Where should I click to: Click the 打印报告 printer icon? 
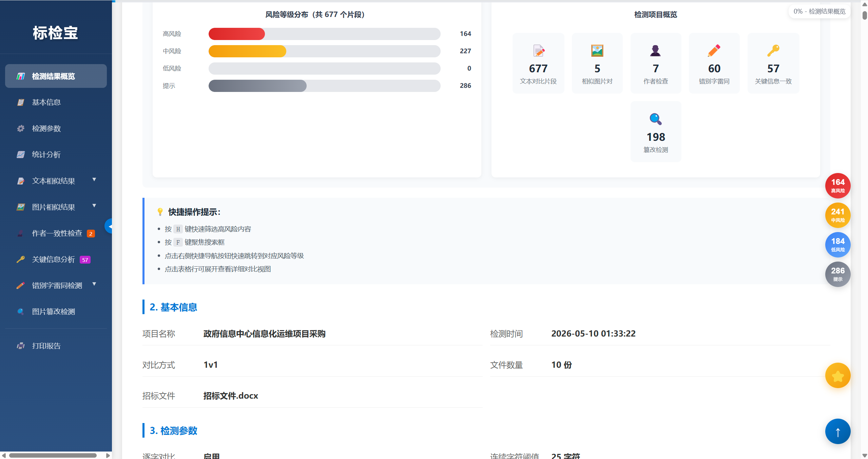click(x=21, y=346)
